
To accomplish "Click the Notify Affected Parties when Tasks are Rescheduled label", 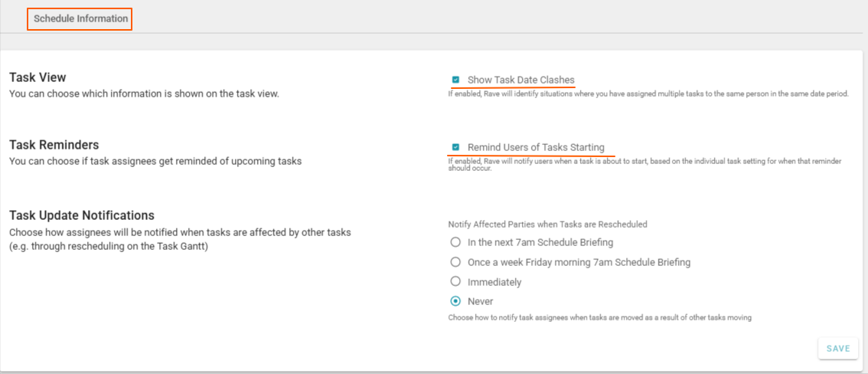I will pyautogui.click(x=547, y=225).
